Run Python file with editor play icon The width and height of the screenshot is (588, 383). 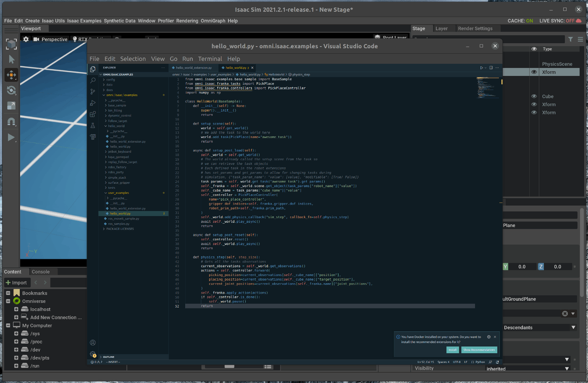click(x=482, y=68)
